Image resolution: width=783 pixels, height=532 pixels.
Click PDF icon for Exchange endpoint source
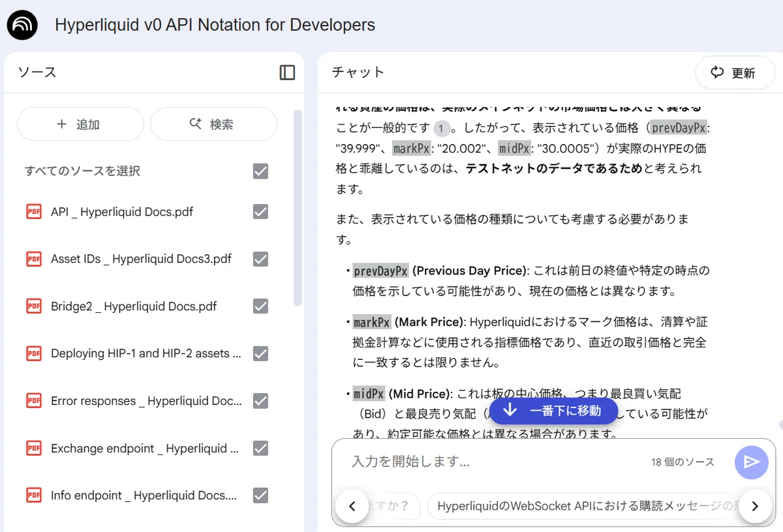(33, 449)
